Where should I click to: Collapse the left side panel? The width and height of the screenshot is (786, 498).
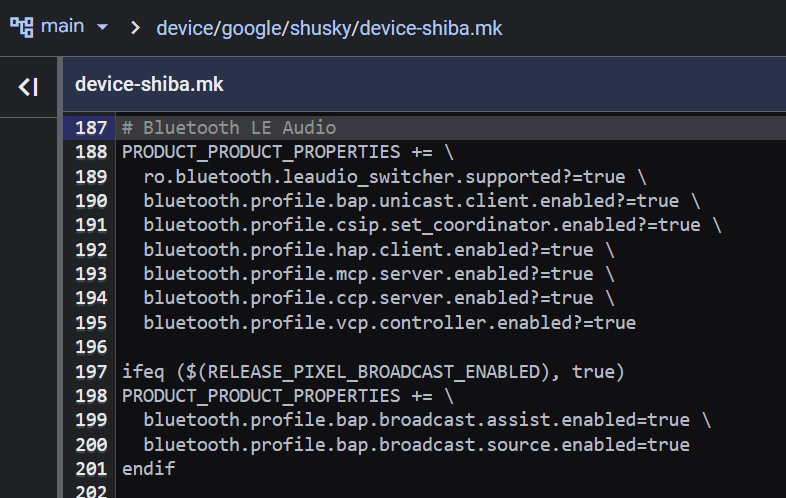28,87
